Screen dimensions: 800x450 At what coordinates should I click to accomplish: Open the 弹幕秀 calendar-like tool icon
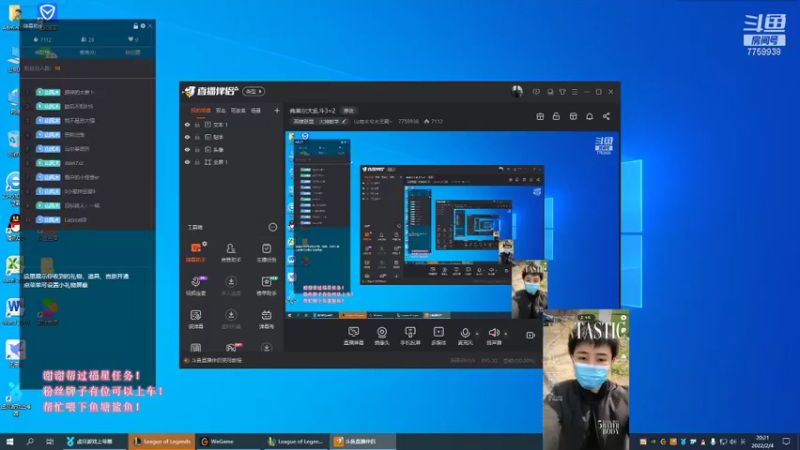(266, 318)
